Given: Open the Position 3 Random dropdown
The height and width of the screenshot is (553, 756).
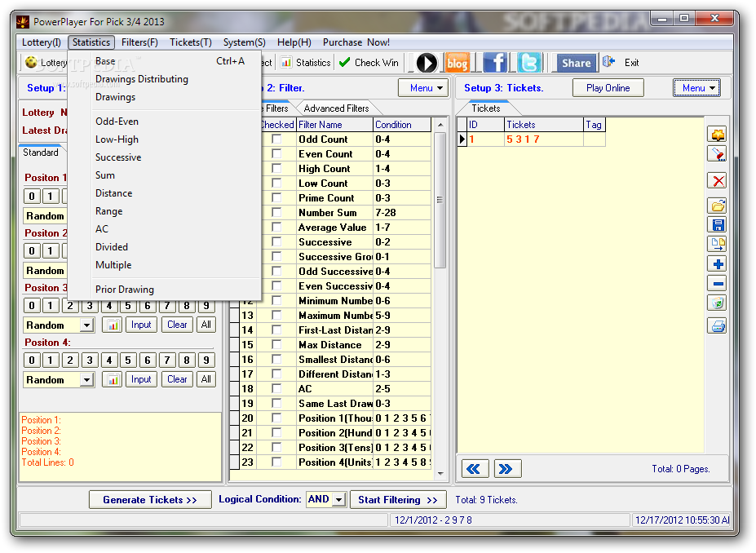Looking at the screenshot, I should tap(86, 325).
